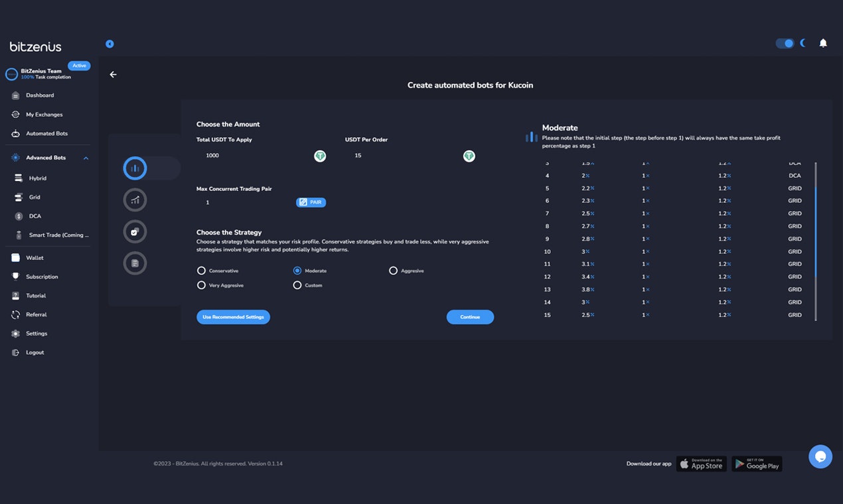Open the DCA bot item

(35, 216)
